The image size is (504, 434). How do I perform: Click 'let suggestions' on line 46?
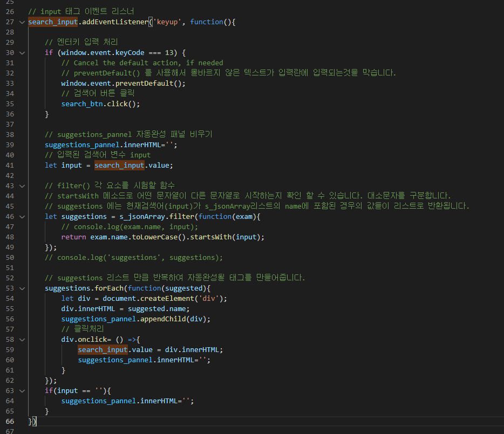76,217
